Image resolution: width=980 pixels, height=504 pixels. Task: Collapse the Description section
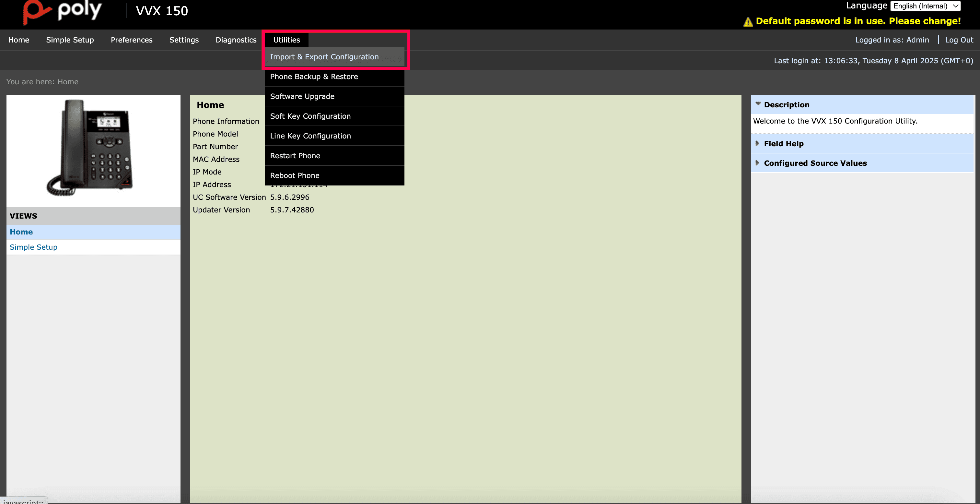(758, 104)
